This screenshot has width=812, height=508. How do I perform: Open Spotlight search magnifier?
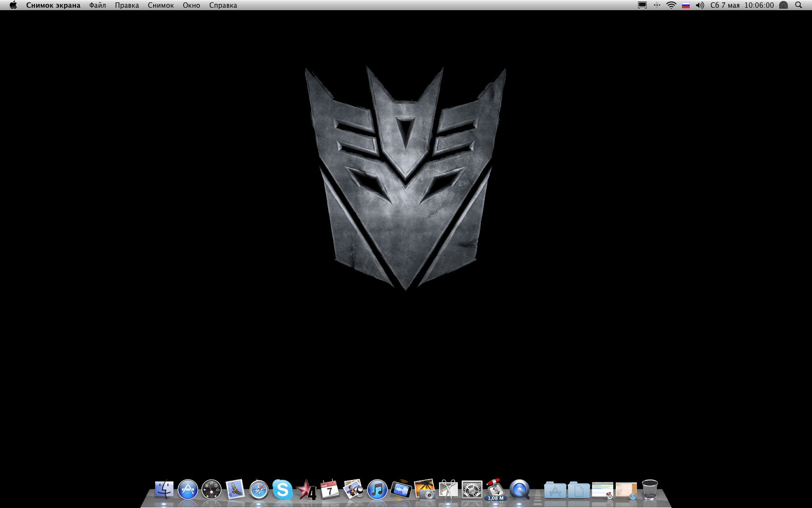coord(798,5)
